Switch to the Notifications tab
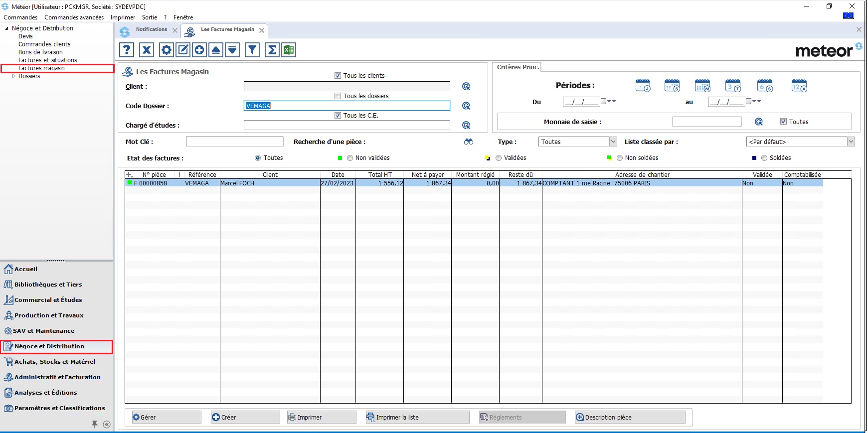Viewport: 868px width, 433px height. click(x=151, y=29)
